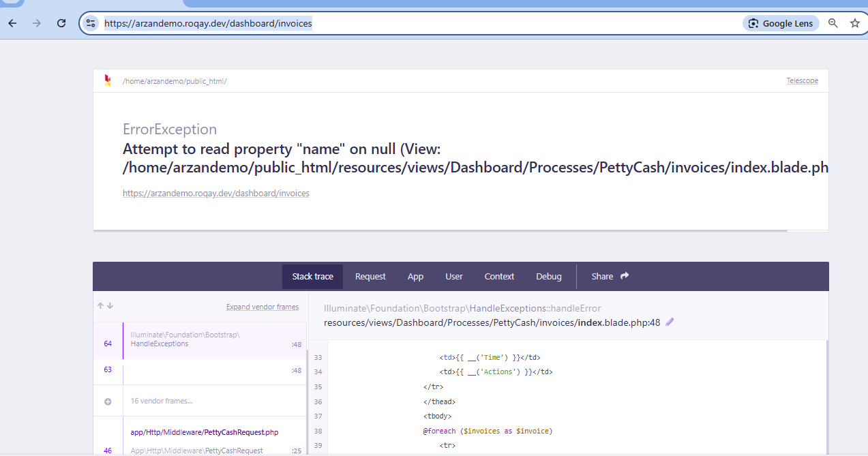
Task: Click Expand vendor frames
Action: (x=262, y=307)
